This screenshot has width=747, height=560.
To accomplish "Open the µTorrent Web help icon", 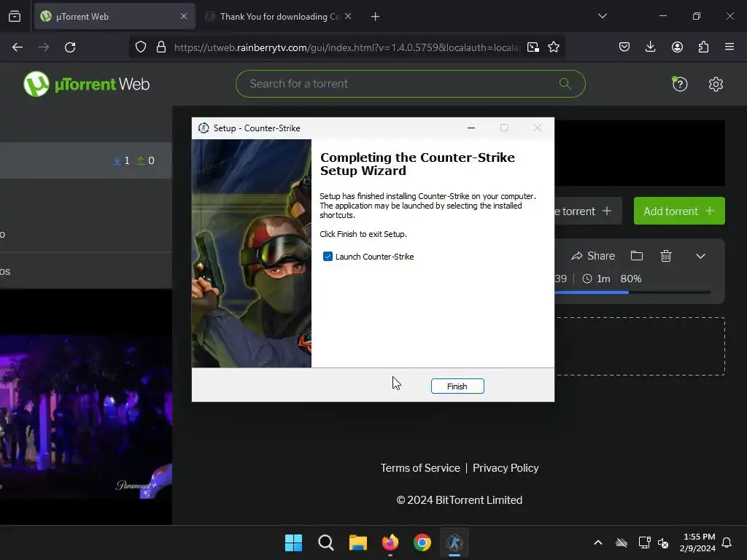I will (x=679, y=85).
